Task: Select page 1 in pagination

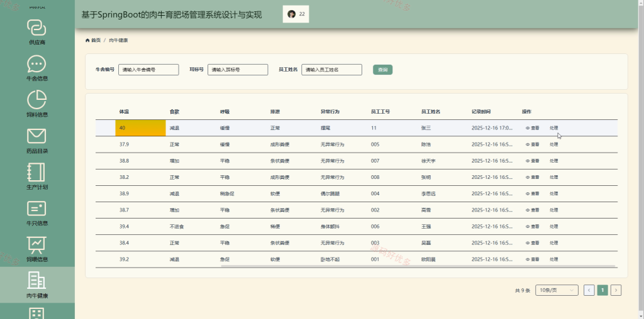Action: (602, 290)
